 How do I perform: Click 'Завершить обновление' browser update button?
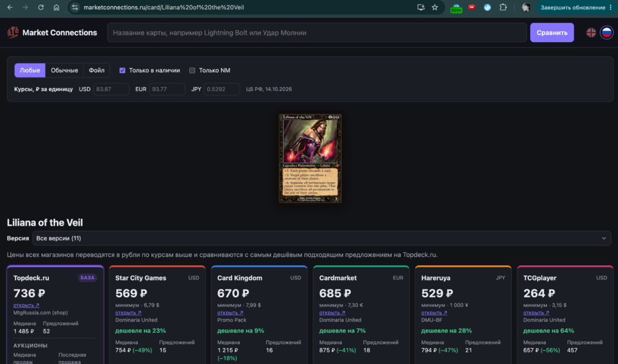point(573,7)
